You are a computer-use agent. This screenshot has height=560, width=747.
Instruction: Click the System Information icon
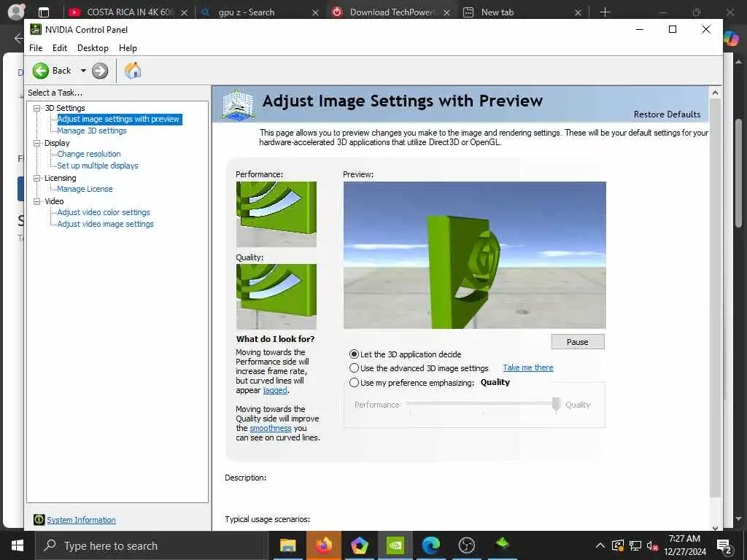coord(39,519)
